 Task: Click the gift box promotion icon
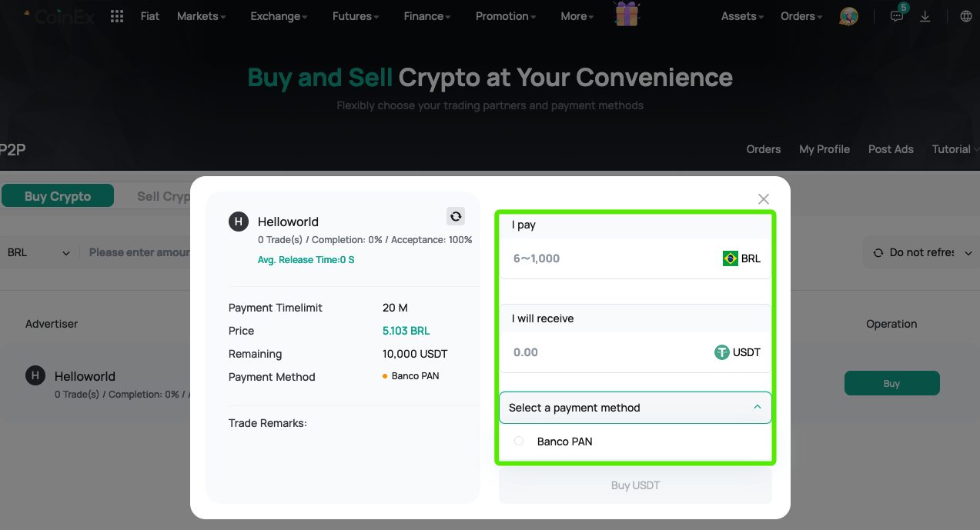626,14
